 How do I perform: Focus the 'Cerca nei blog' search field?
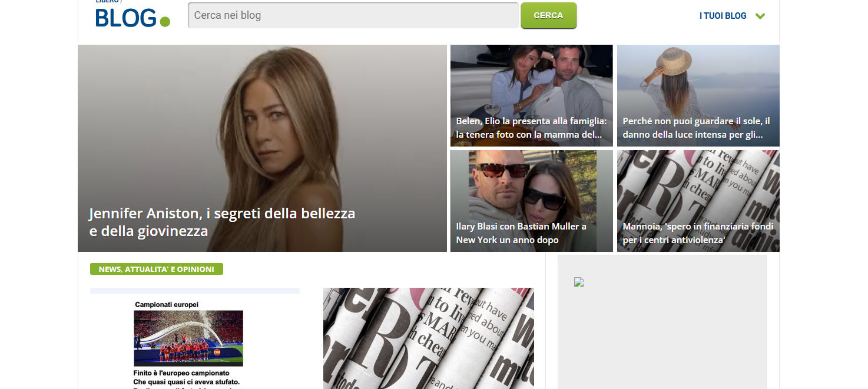[353, 15]
